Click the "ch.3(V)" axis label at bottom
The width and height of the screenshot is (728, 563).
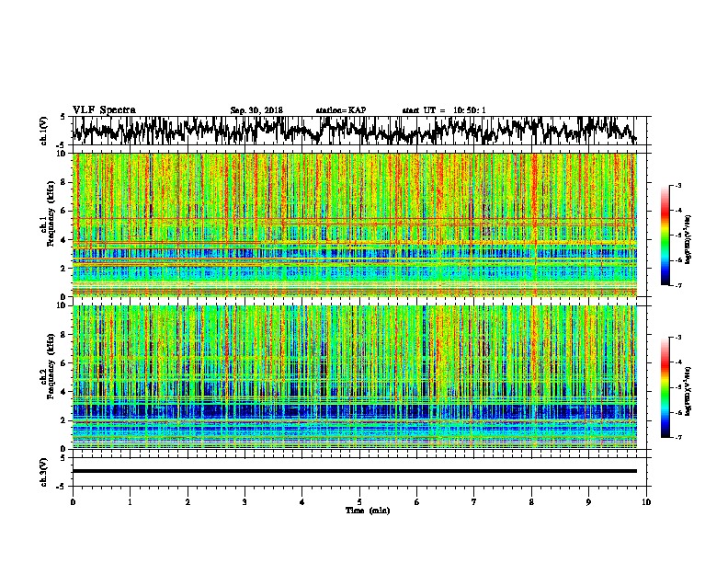[43, 473]
